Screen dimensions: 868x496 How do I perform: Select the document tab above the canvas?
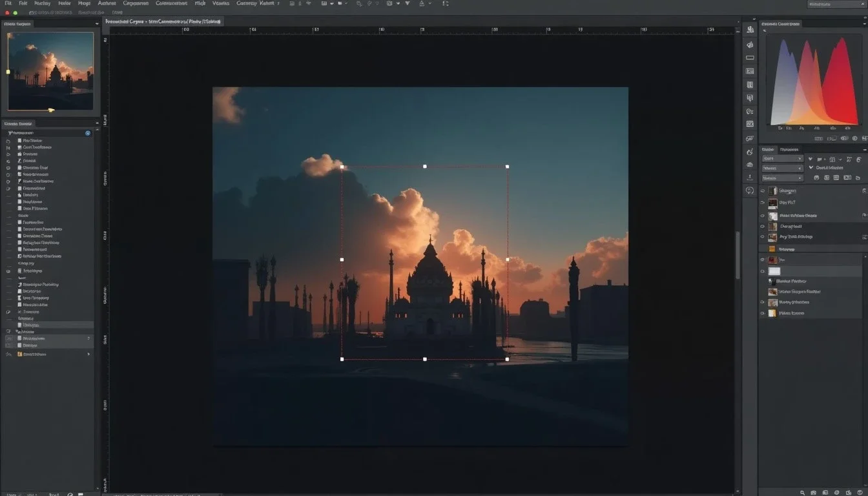163,21
